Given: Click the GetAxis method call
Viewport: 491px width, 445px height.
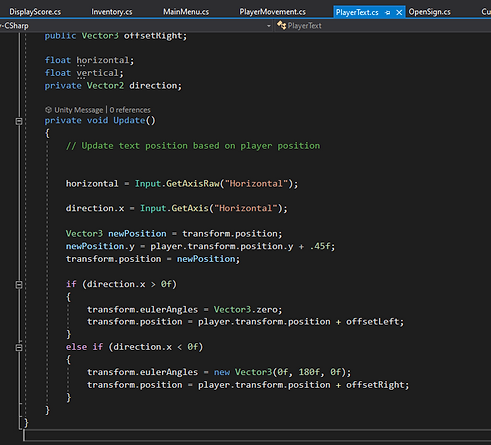Looking at the screenshot, I should tap(190, 208).
